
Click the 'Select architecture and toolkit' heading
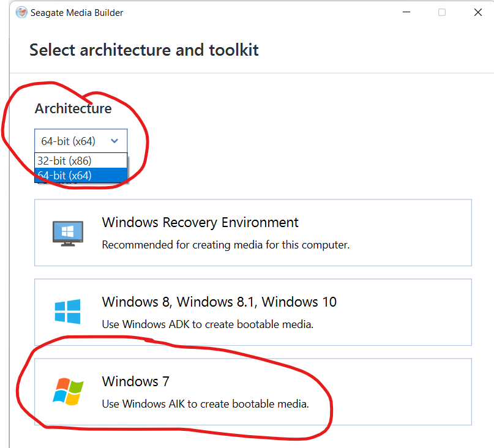pyautogui.click(x=144, y=50)
